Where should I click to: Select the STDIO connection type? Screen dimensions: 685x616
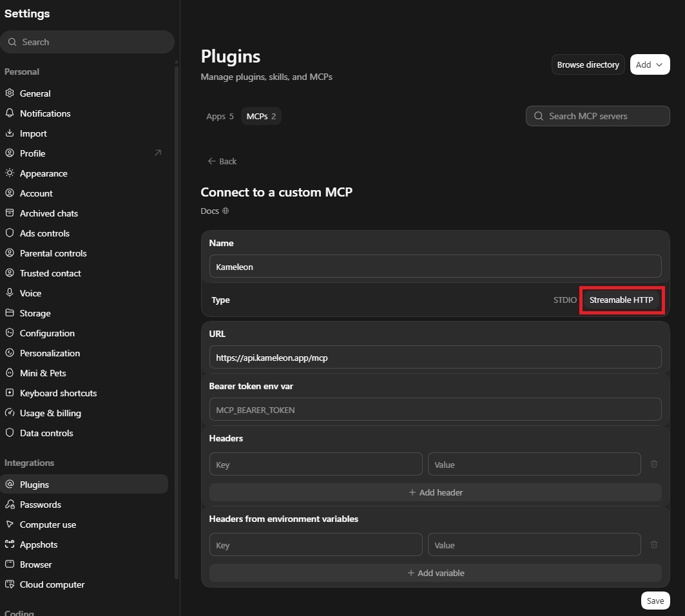[x=565, y=300]
